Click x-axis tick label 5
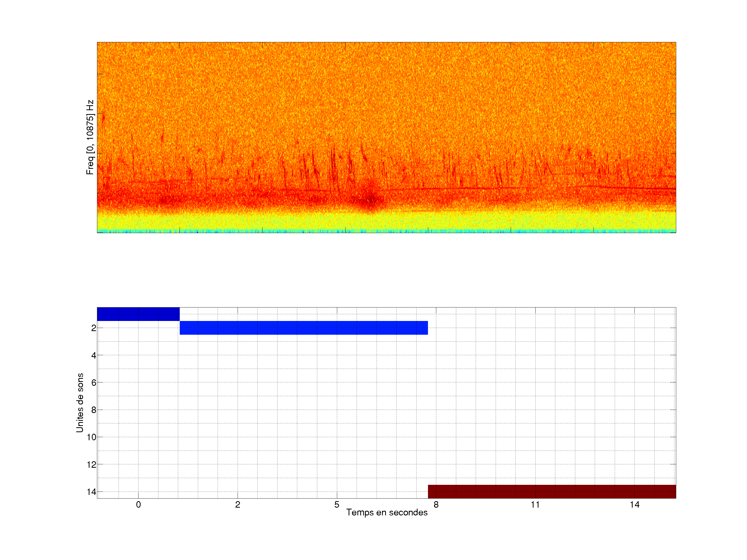The image size is (747, 560). (337, 505)
